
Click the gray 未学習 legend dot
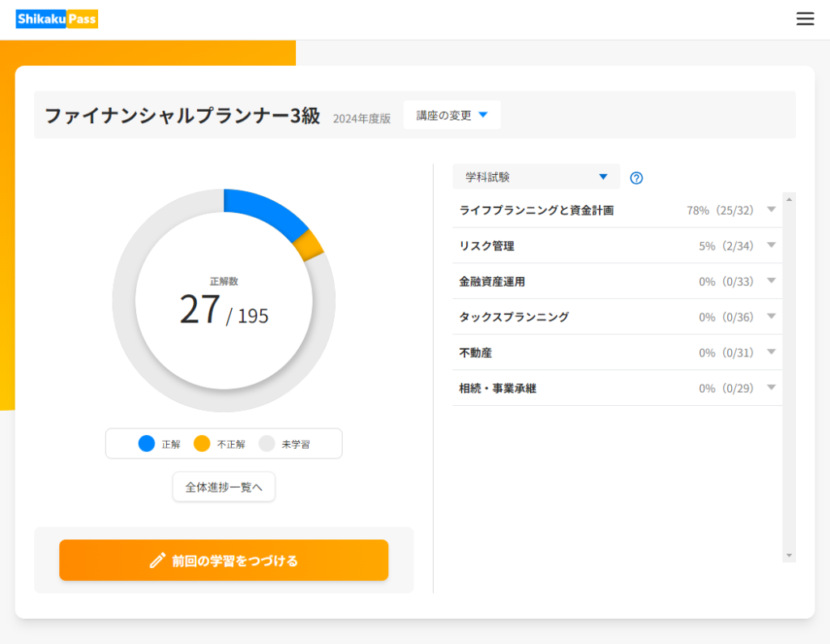(267, 444)
